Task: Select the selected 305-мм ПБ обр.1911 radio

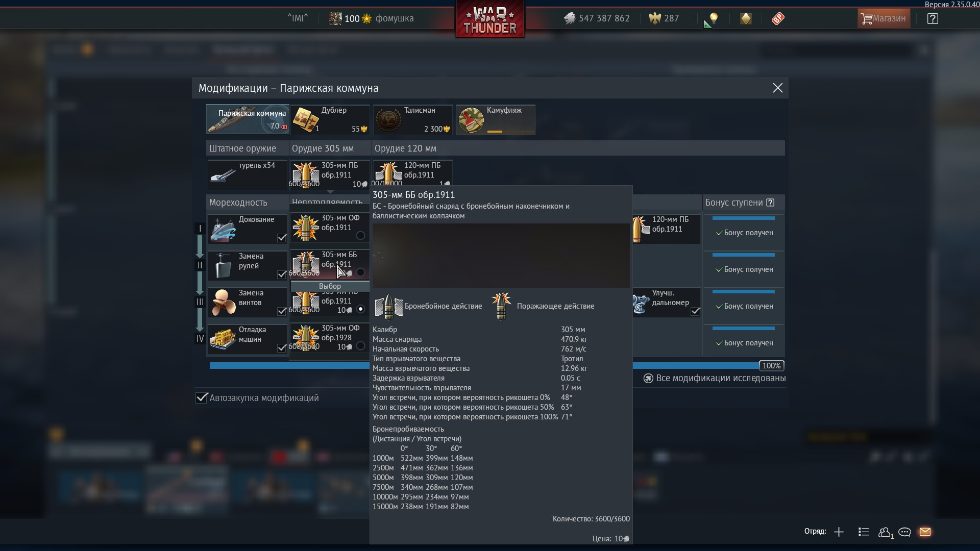Action: point(360,309)
